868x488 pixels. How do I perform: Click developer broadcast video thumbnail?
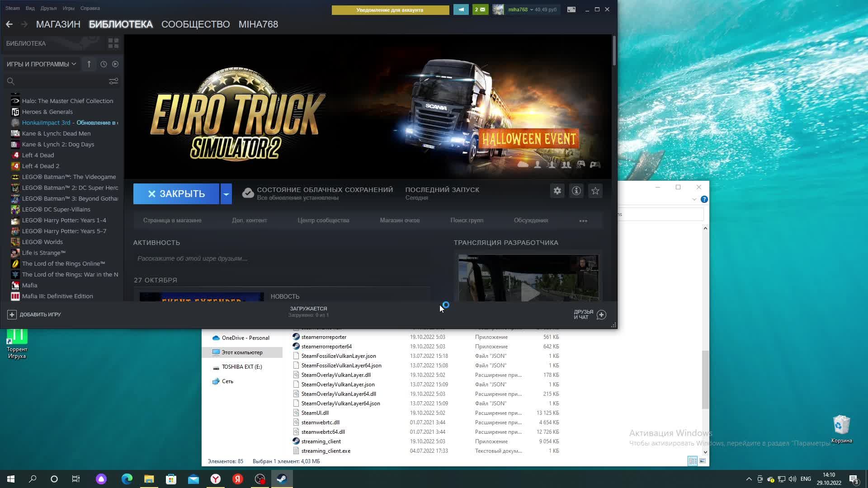tap(528, 278)
